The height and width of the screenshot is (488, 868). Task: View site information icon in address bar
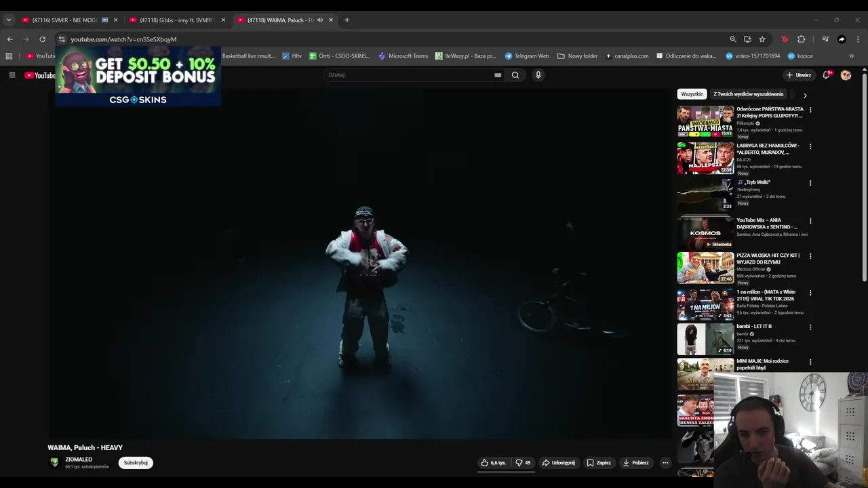pos(62,39)
